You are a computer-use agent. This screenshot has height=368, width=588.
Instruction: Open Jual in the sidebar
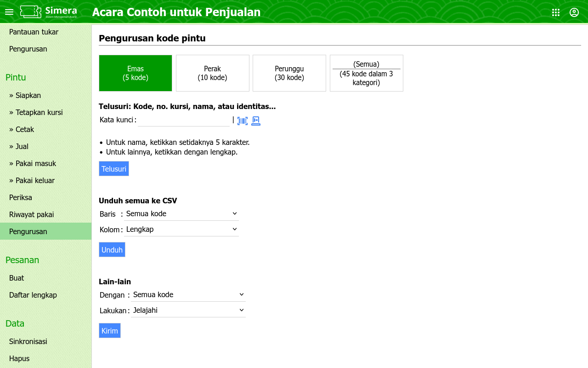click(46, 147)
